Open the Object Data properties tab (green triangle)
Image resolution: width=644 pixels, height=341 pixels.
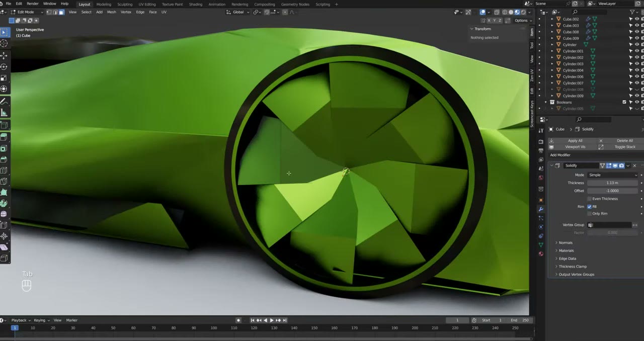click(541, 244)
